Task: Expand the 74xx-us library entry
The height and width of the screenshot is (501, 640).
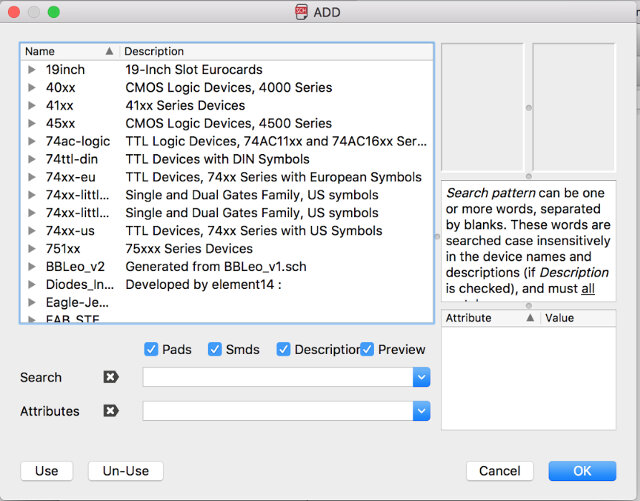Action: [31, 231]
